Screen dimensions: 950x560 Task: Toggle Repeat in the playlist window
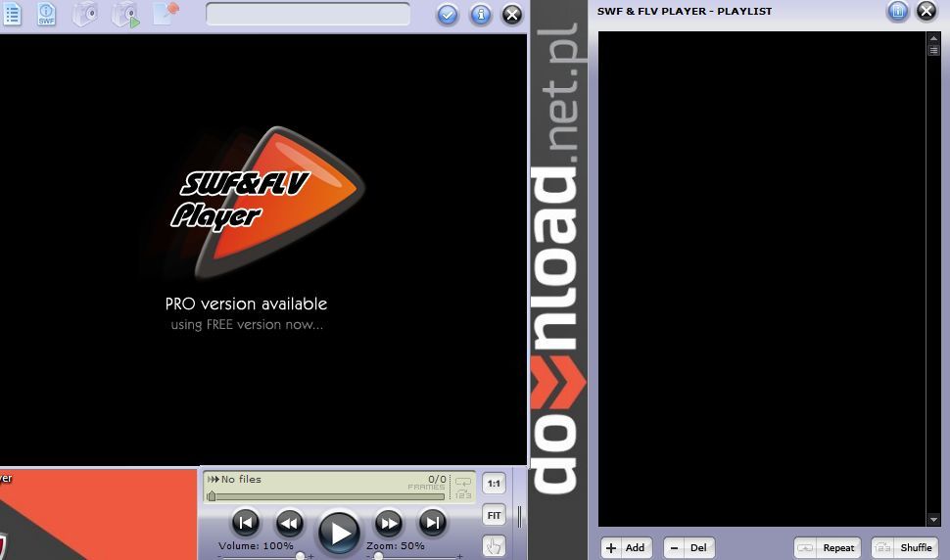click(828, 548)
